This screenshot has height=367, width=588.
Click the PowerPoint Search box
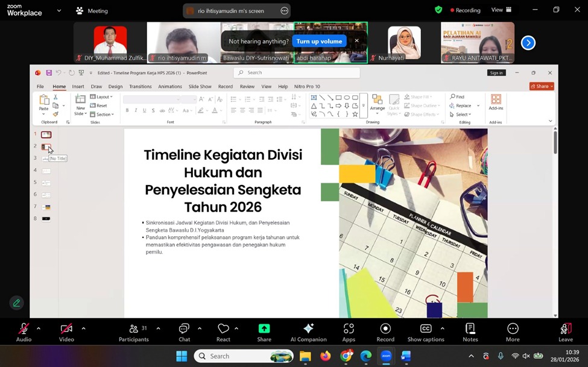click(297, 73)
